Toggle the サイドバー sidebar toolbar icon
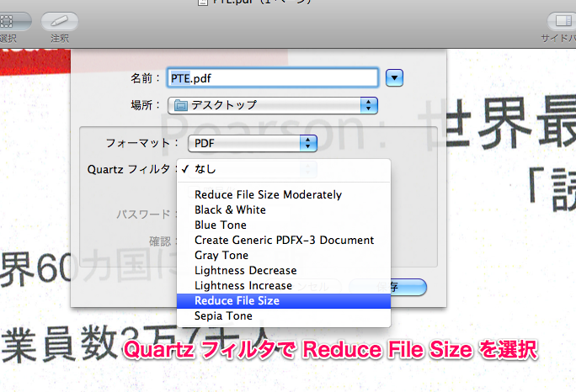This screenshot has height=392, width=576. tap(562, 21)
